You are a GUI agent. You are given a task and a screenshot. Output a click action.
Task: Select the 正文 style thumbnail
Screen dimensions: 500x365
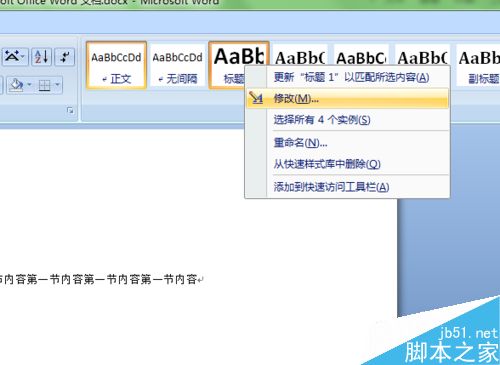tap(116, 65)
